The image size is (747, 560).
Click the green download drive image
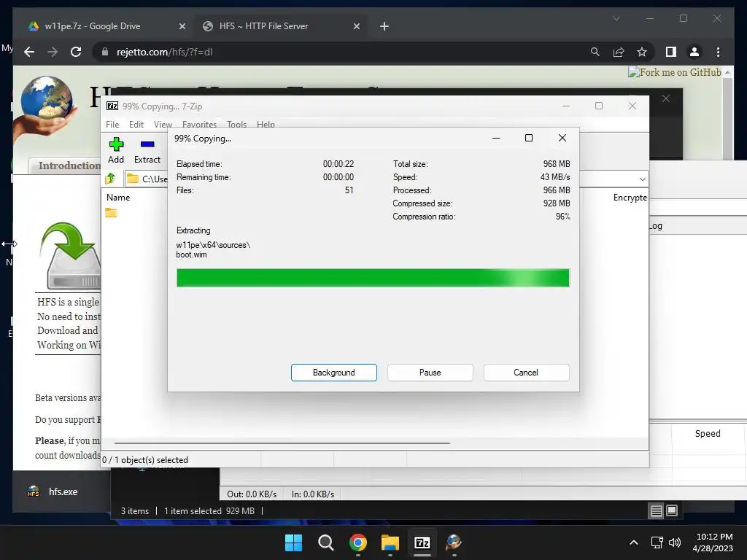click(71, 255)
